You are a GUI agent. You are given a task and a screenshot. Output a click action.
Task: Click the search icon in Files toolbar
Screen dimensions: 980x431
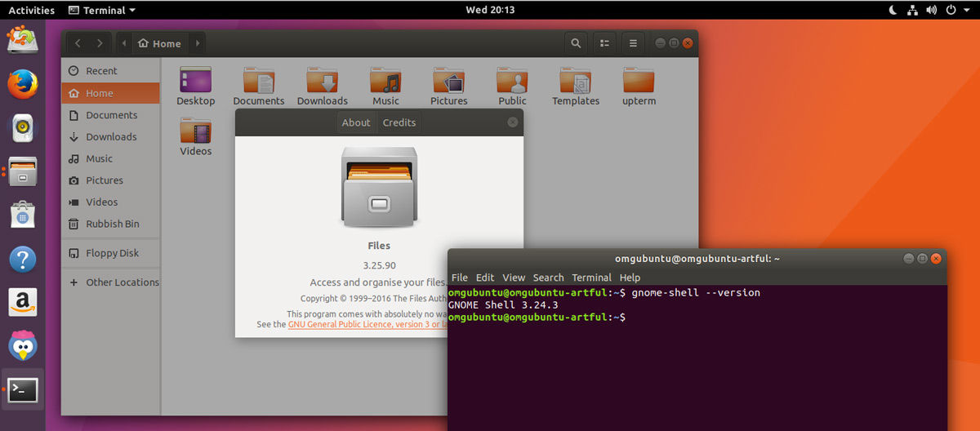(x=576, y=43)
